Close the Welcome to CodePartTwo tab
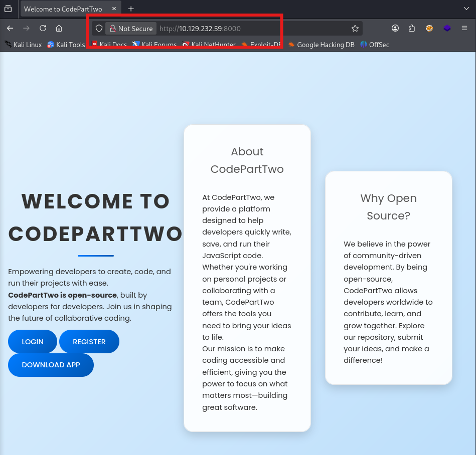 tap(114, 9)
